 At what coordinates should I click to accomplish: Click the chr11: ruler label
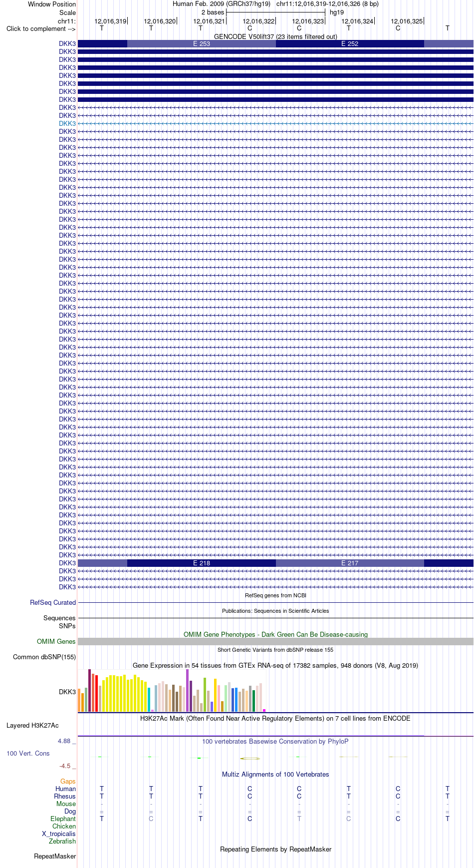coord(67,21)
